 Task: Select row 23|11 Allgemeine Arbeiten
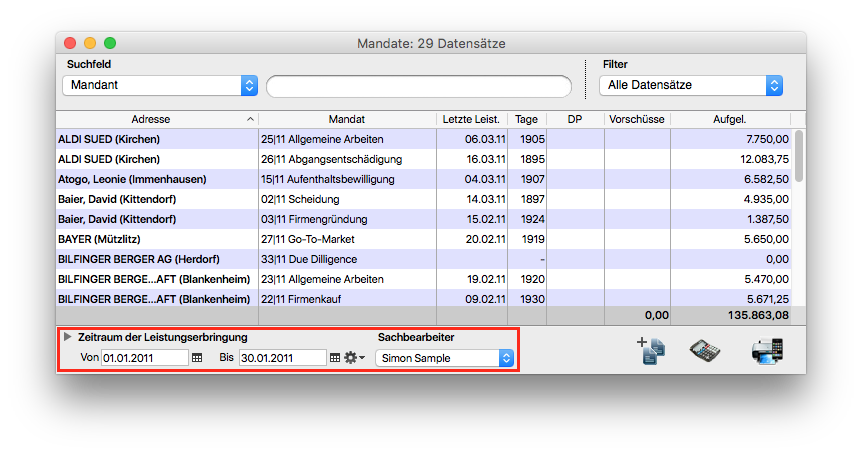point(423,279)
